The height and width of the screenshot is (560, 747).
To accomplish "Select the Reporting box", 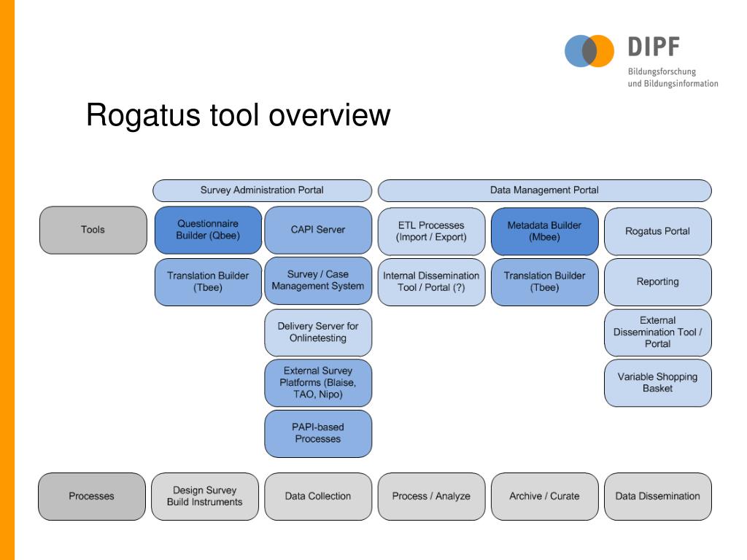I will click(x=658, y=282).
